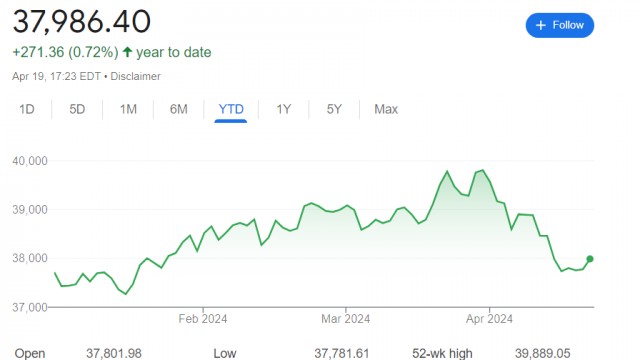Viewport: 640px width, 360px height.
Task: Select the 1D time range tab
Action: [x=27, y=109]
